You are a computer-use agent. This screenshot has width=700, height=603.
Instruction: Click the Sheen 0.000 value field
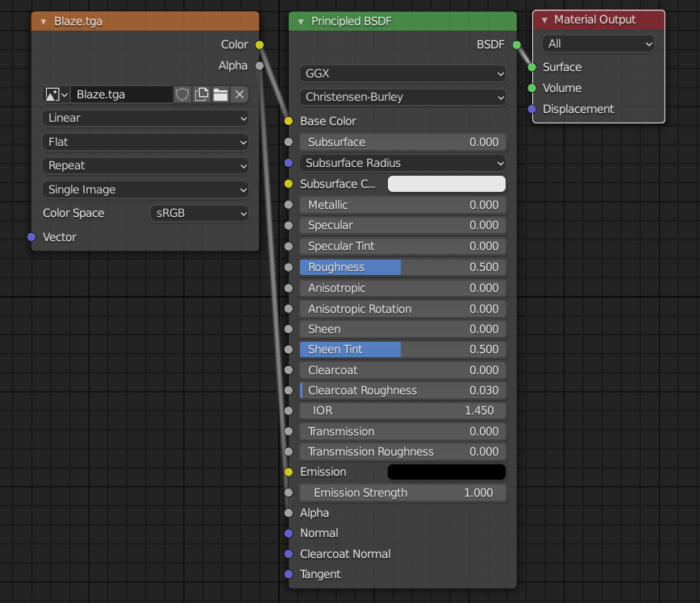pos(403,330)
